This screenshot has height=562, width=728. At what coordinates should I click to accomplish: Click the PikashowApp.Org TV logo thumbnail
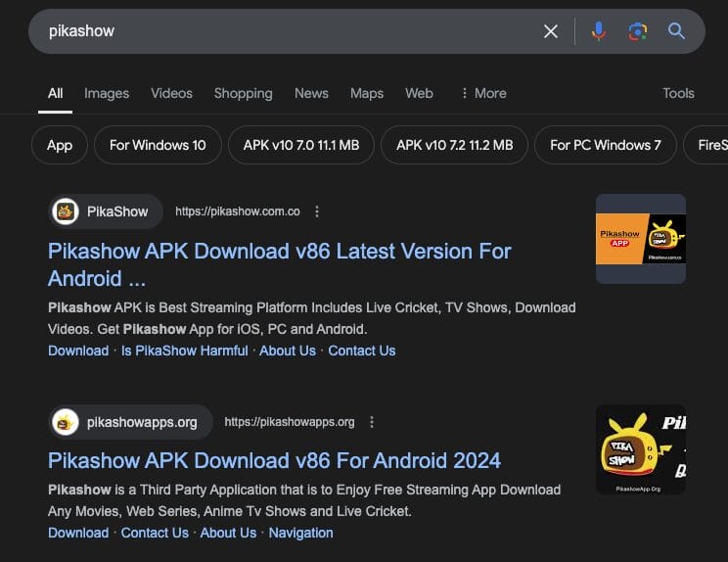coord(641,449)
